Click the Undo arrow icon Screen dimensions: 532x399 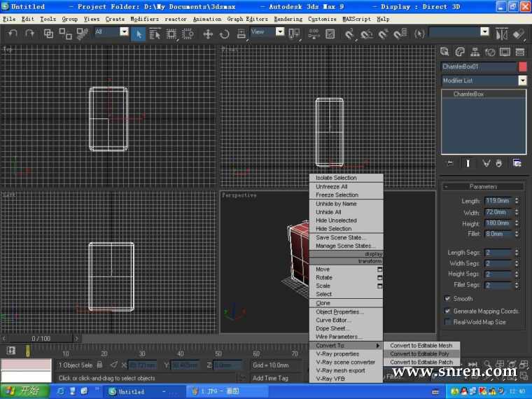(13, 34)
